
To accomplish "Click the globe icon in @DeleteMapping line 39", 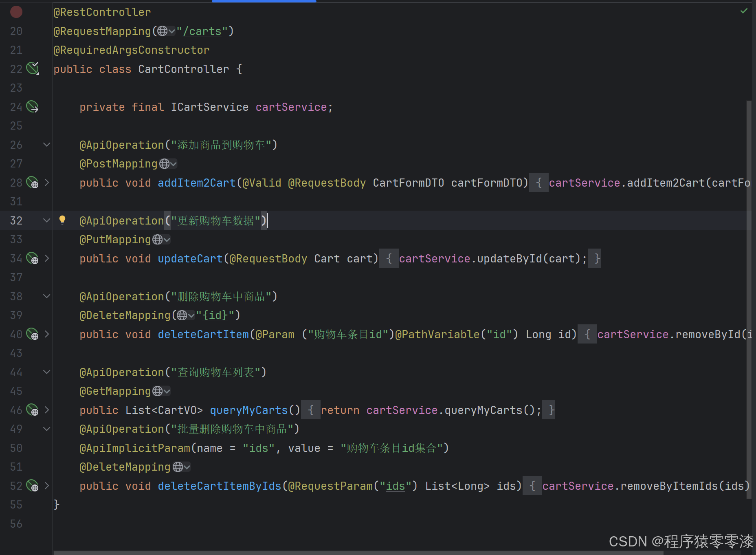I will 182,315.
